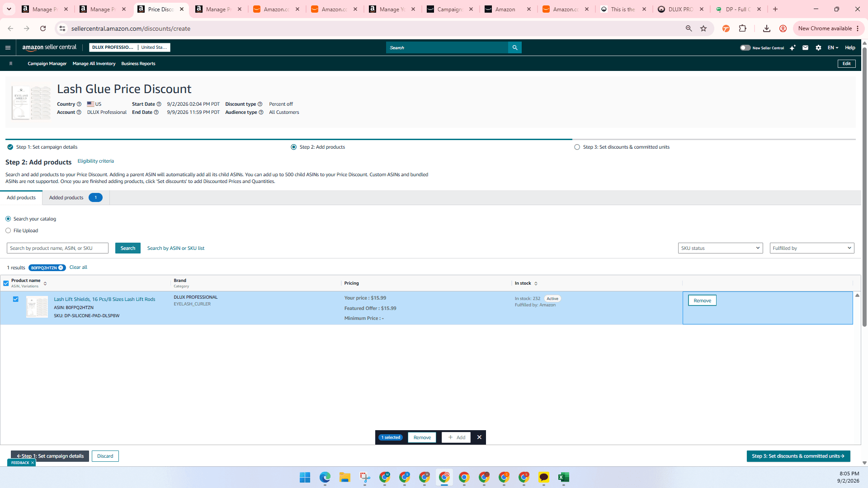Select the File Upload radio option

coord(8,230)
